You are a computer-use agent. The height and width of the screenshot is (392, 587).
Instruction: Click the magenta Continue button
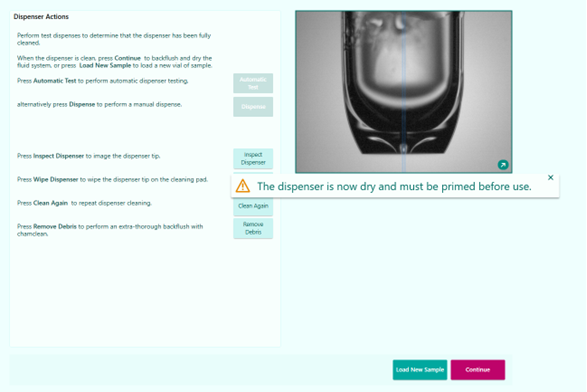(x=478, y=370)
